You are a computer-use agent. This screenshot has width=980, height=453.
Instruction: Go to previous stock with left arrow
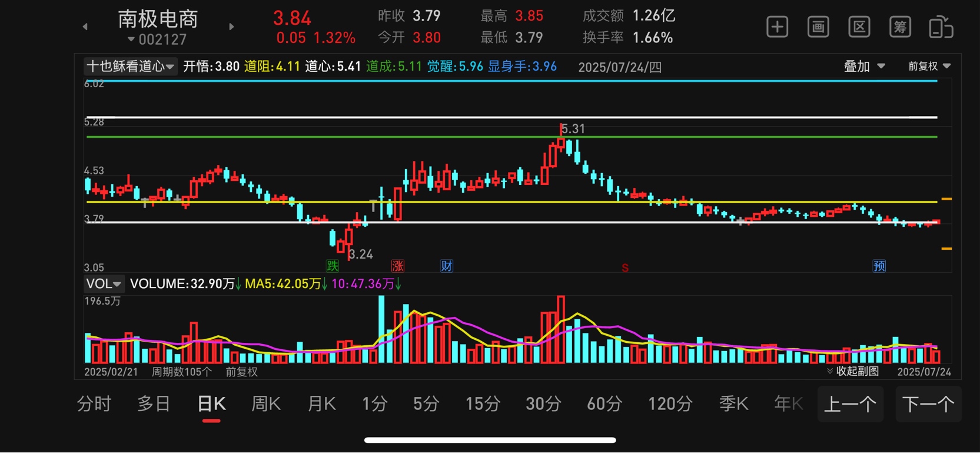[85, 27]
